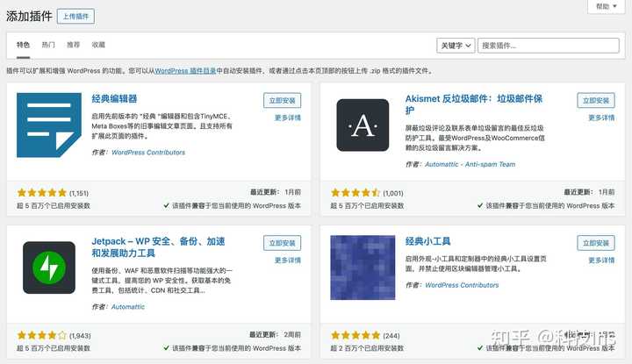Open the 关键字 search type dropdown
This screenshot has width=632, height=364.
click(x=456, y=46)
